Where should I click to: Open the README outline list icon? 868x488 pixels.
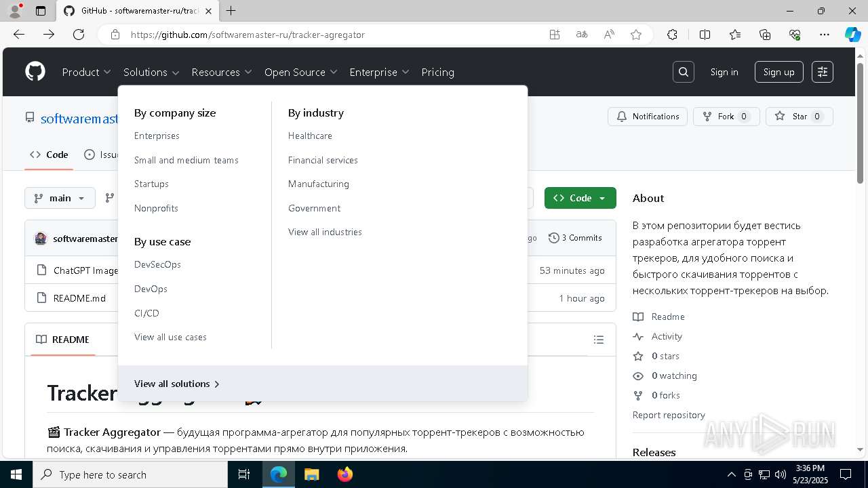(x=599, y=340)
